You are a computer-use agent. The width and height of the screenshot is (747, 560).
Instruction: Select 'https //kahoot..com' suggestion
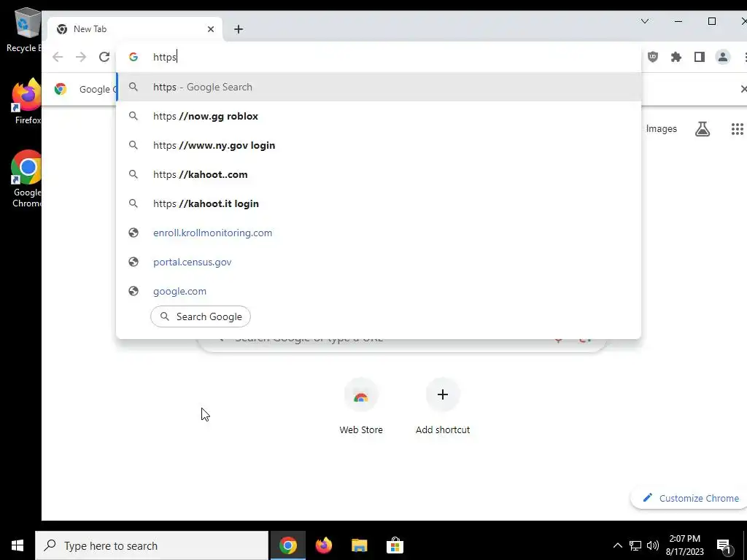point(379,174)
